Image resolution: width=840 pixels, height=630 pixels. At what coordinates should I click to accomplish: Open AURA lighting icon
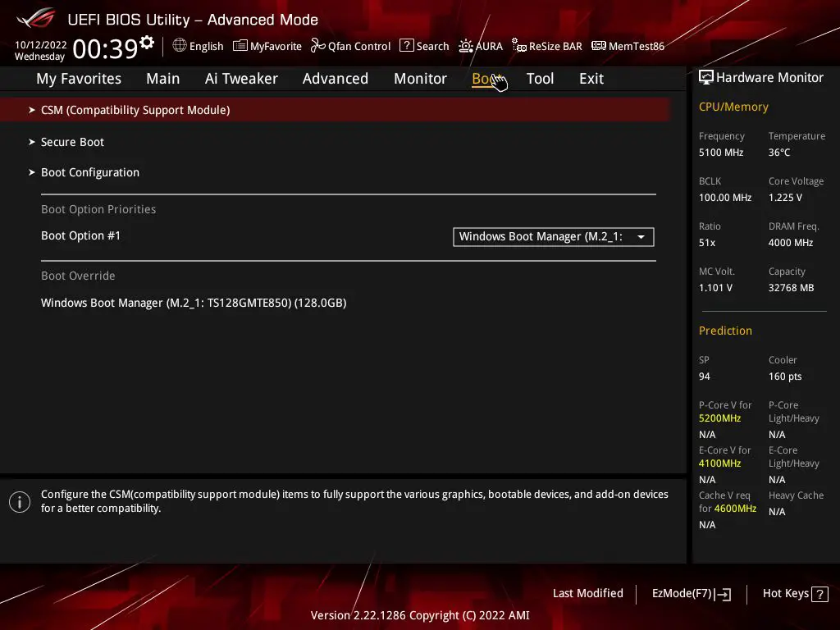click(466, 46)
